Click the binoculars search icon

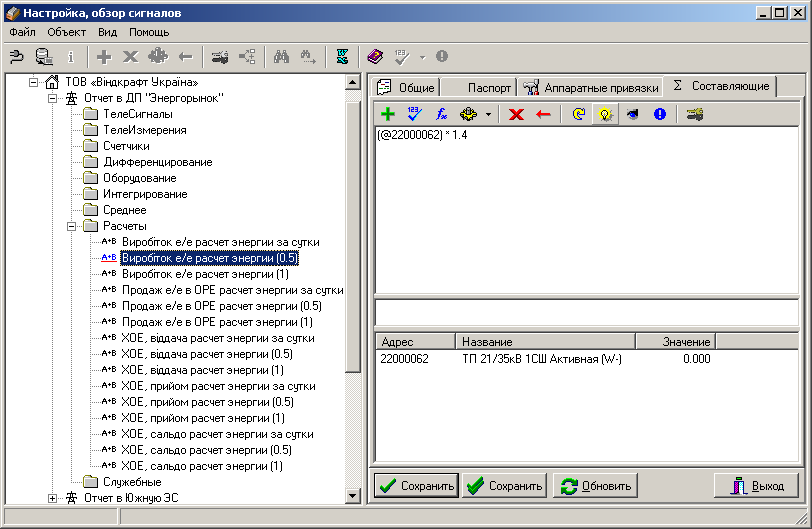point(281,56)
